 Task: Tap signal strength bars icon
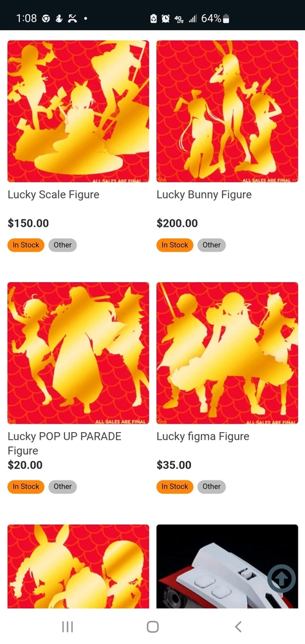[193, 19]
